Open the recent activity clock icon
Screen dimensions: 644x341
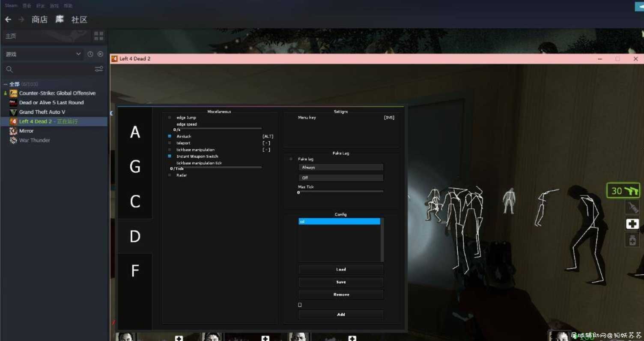(90, 54)
